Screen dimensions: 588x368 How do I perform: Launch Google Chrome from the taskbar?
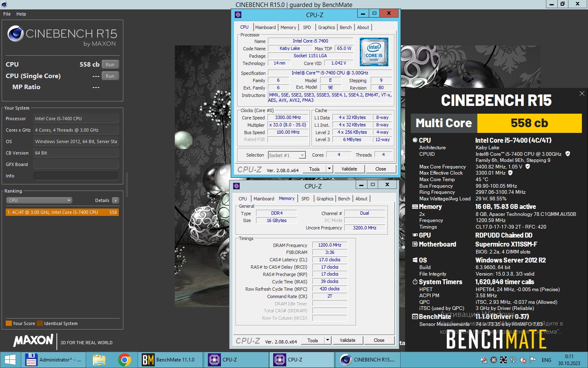pos(125,360)
